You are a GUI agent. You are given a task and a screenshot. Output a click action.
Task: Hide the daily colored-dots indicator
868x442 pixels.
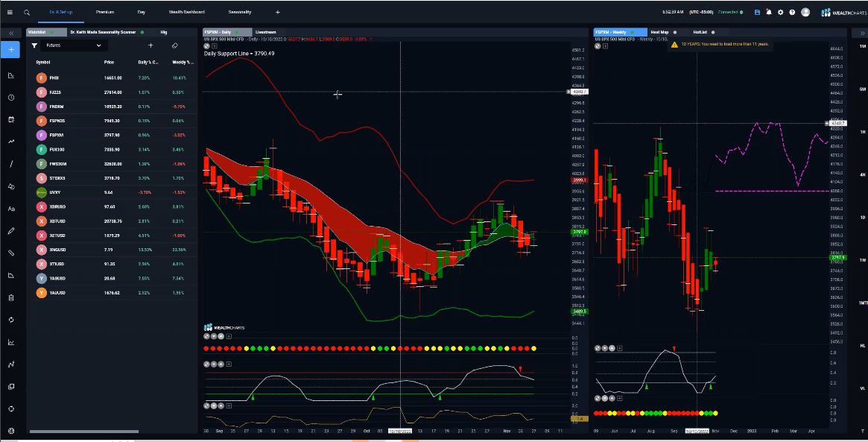pos(207,336)
